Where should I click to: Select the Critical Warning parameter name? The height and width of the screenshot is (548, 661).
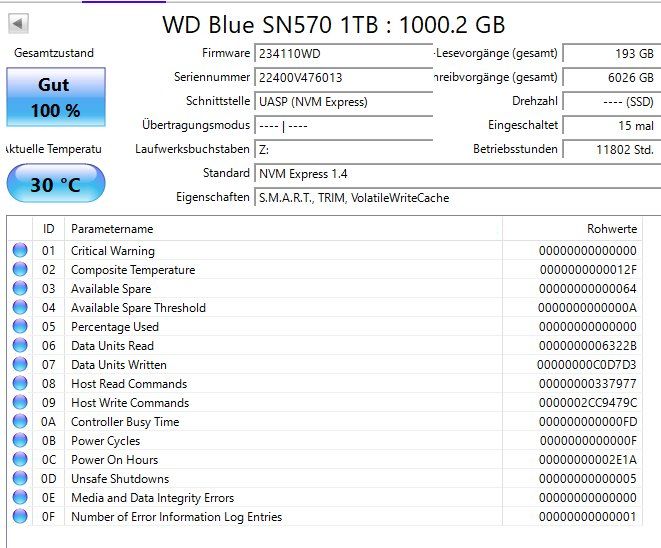(x=113, y=251)
